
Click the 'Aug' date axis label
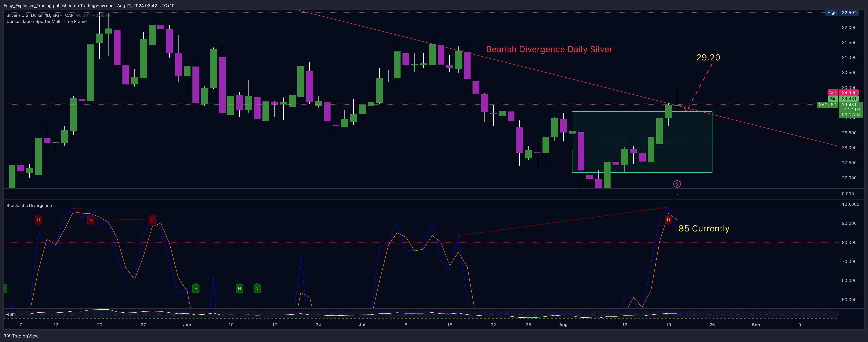pos(563,325)
